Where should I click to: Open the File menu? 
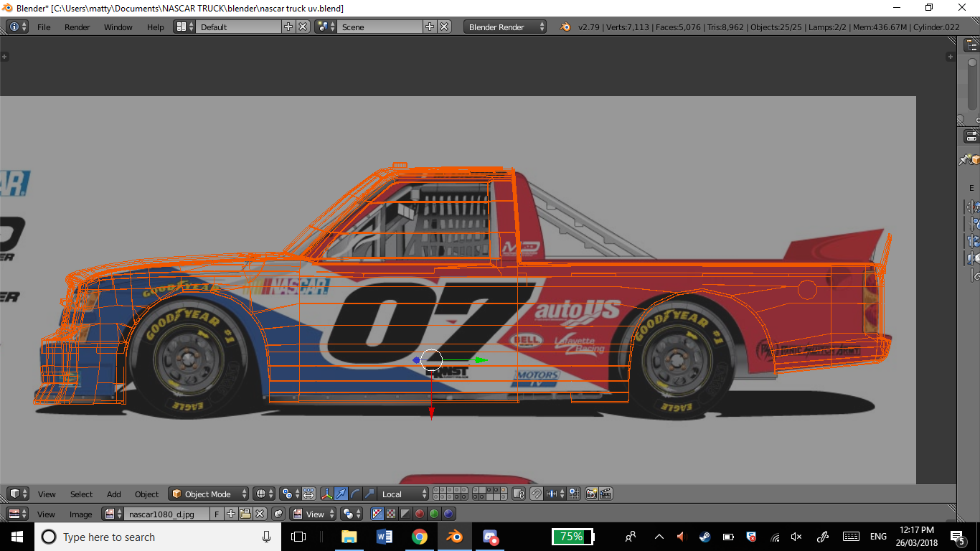(x=44, y=27)
